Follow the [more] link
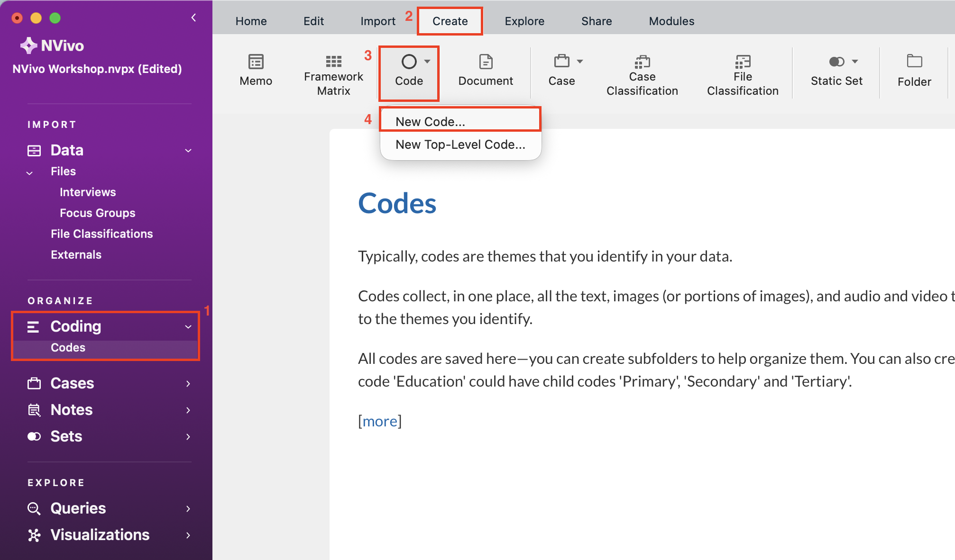This screenshot has width=955, height=560. click(380, 421)
